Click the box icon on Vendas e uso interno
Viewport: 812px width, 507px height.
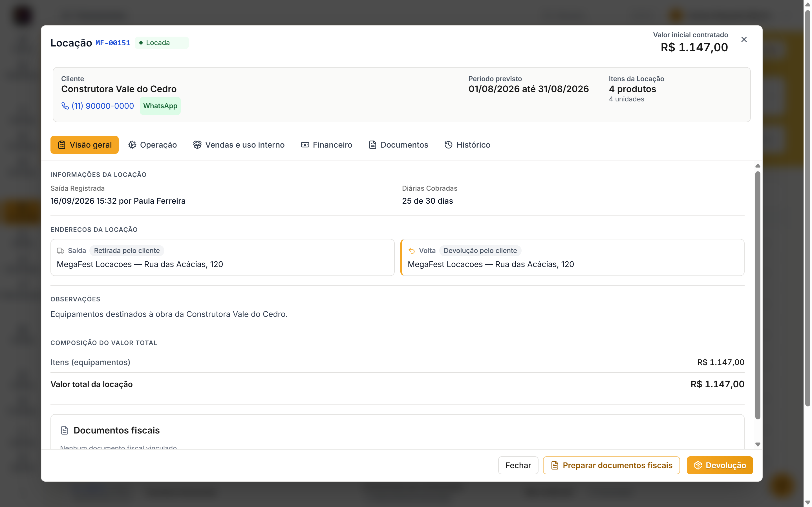click(197, 145)
